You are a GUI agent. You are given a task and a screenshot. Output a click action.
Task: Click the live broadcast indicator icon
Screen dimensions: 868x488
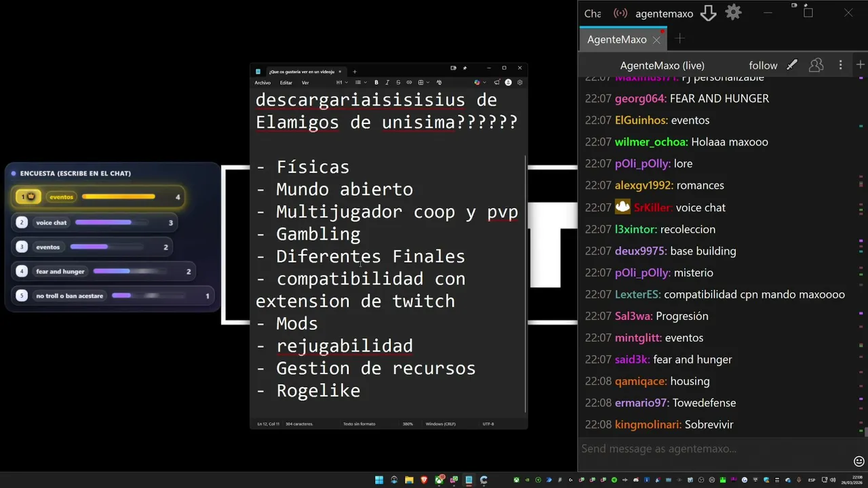point(620,13)
